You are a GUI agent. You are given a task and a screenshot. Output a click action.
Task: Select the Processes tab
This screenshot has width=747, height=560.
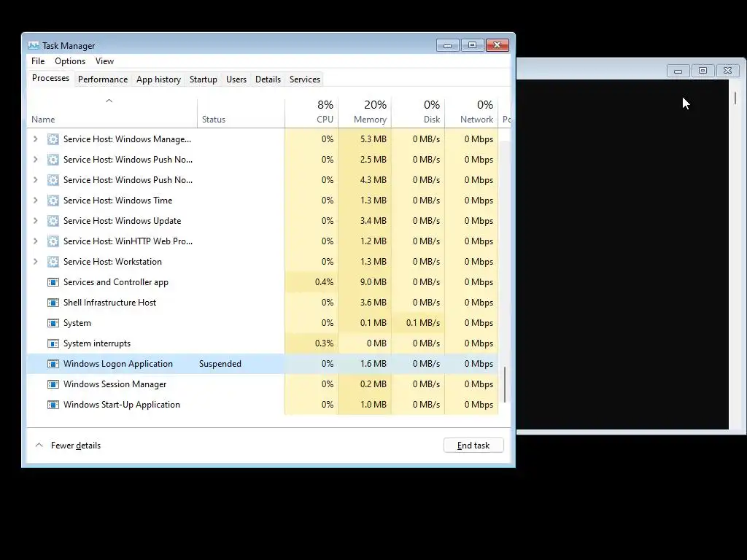coord(50,78)
